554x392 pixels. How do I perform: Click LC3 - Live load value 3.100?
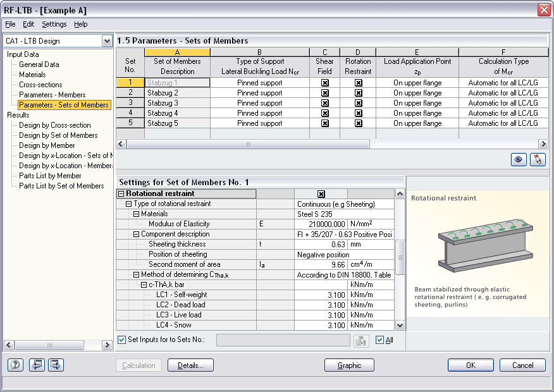(321, 315)
